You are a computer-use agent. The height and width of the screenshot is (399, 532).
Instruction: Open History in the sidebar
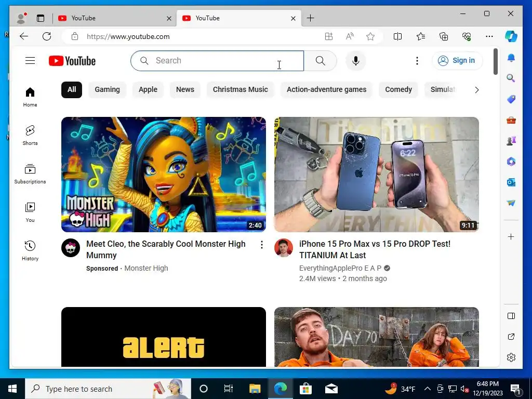pyautogui.click(x=30, y=250)
